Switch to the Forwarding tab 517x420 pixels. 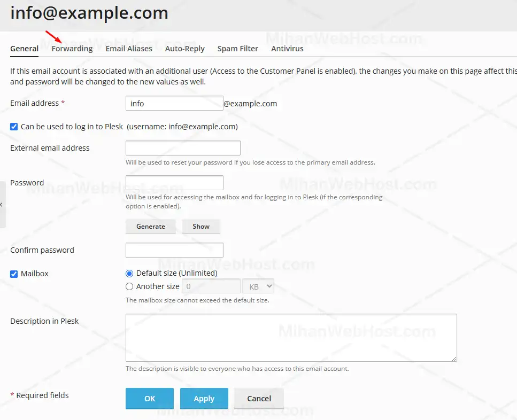pyautogui.click(x=72, y=49)
